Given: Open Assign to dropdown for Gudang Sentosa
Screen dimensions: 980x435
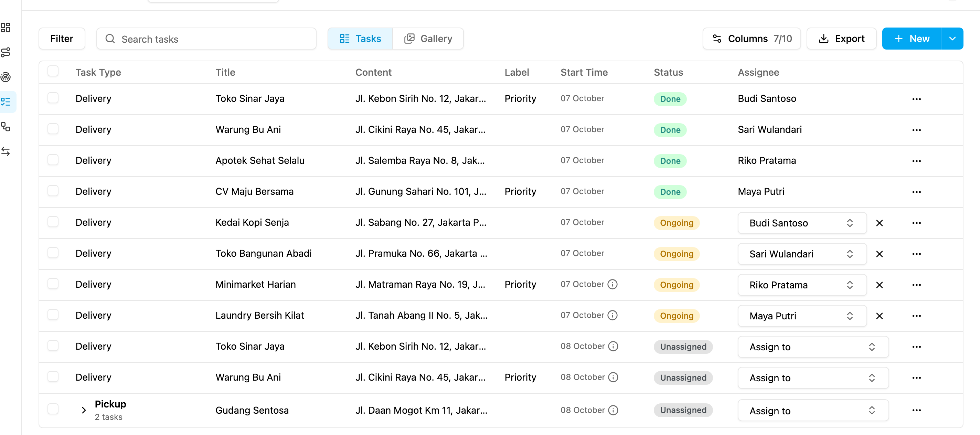Looking at the screenshot, I should [813, 410].
